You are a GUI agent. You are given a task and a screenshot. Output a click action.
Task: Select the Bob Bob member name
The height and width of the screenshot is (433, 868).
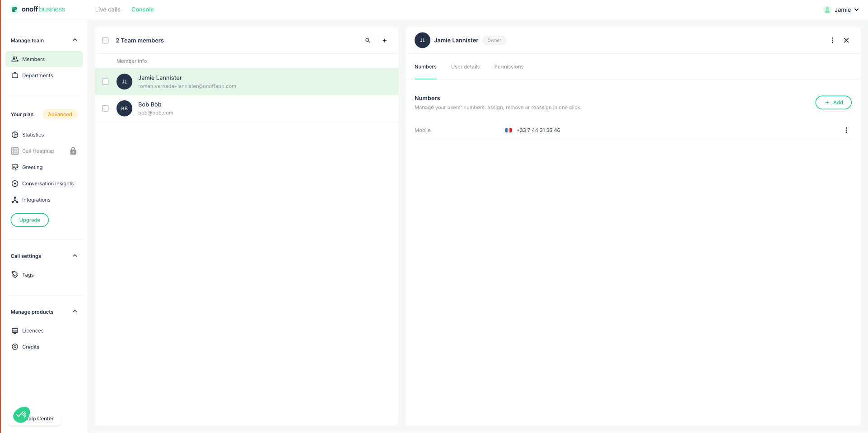(x=150, y=104)
